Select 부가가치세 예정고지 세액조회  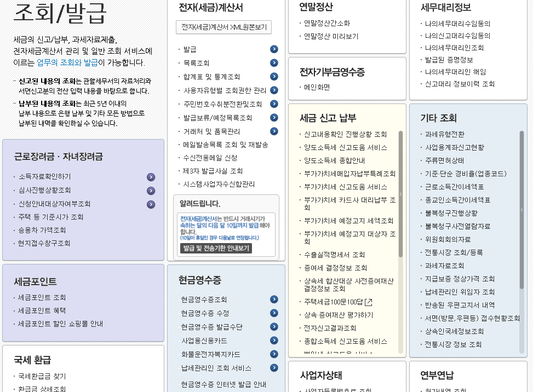348,221
